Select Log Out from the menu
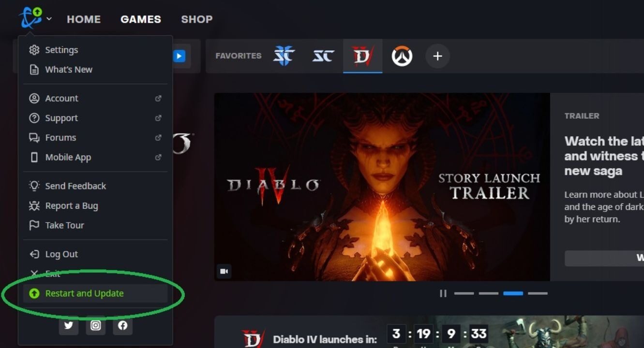 coord(95,254)
